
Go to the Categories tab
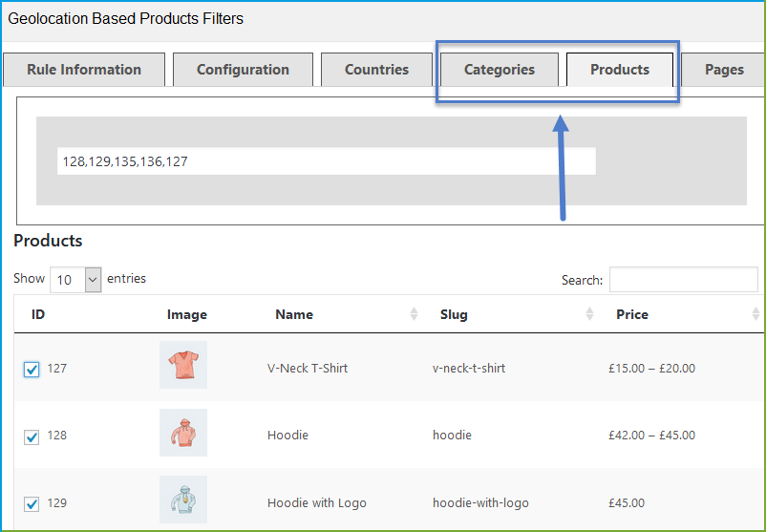click(x=499, y=70)
